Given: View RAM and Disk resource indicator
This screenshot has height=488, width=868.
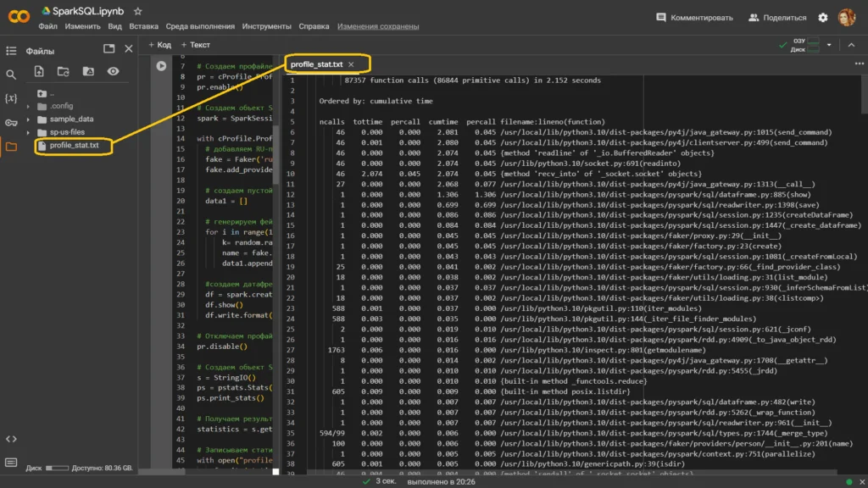Looking at the screenshot, I should (805, 45).
